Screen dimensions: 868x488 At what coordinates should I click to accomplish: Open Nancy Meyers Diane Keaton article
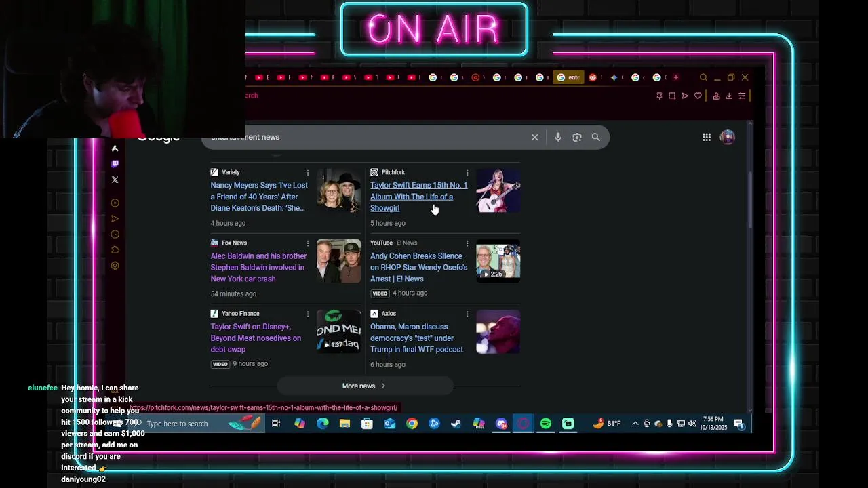[259, 197]
